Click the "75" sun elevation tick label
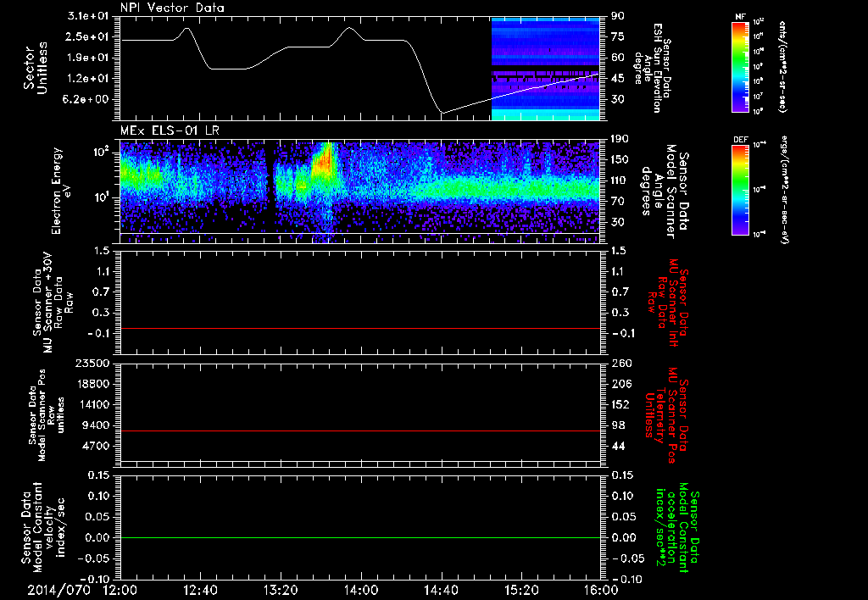 pyautogui.click(x=618, y=36)
